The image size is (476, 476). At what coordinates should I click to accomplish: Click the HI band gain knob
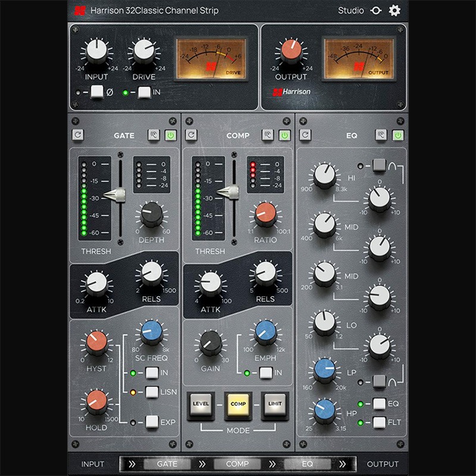[379, 199]
